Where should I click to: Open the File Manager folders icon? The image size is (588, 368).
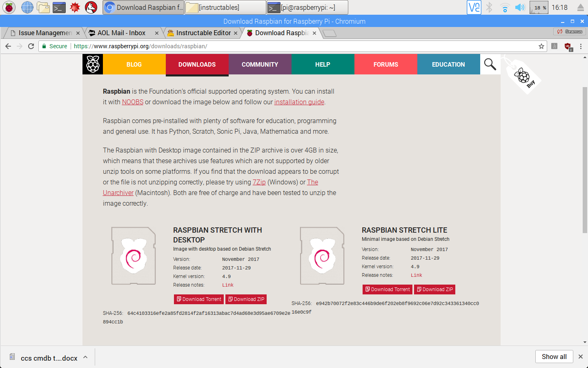(x=43, y=7)
